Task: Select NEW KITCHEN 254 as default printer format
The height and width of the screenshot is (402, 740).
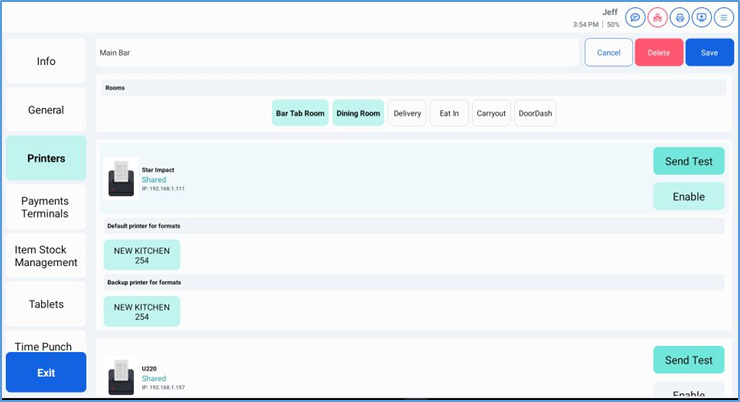Action: [142, 255]
